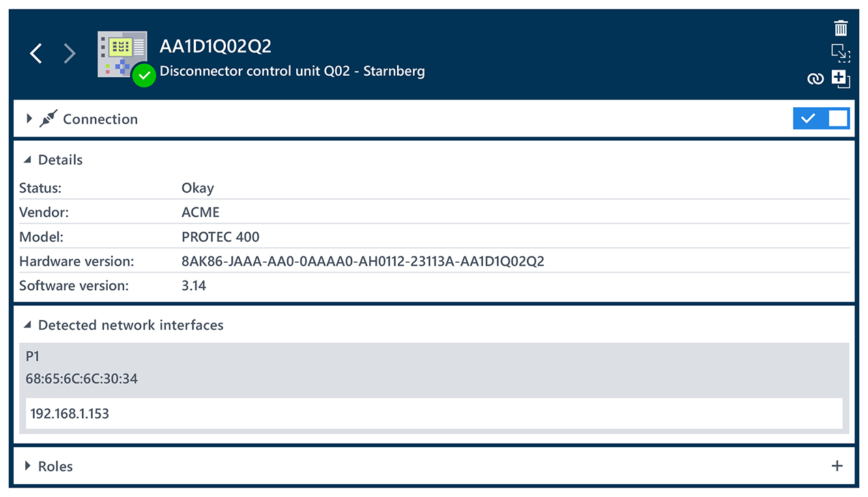
Task: Click the P1 network interface entry
Action: tap(33, 356)
